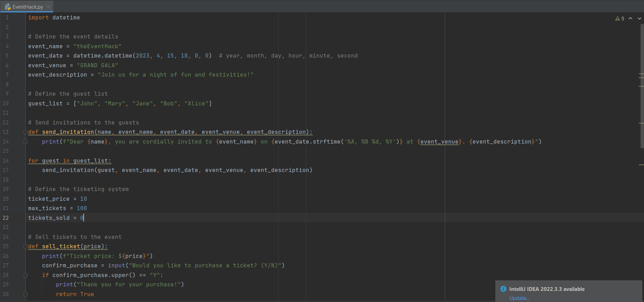
Task: Click fold end marker on line 14
Action: [25, 141]
